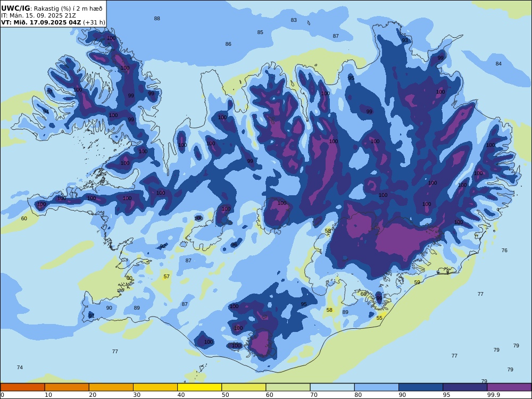Click the humidity value 83 on the map
Viewport: 532px width, 399px height.
click(294, 20)
